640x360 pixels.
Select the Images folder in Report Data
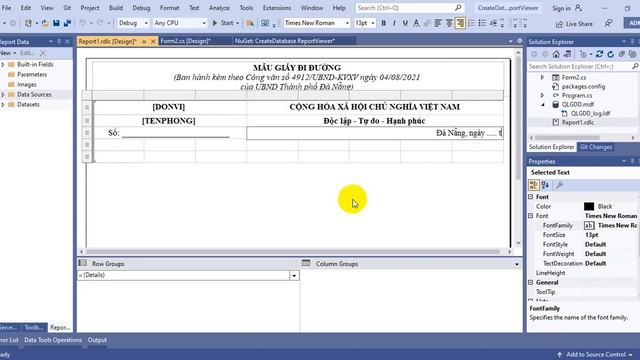coord(27,84)
